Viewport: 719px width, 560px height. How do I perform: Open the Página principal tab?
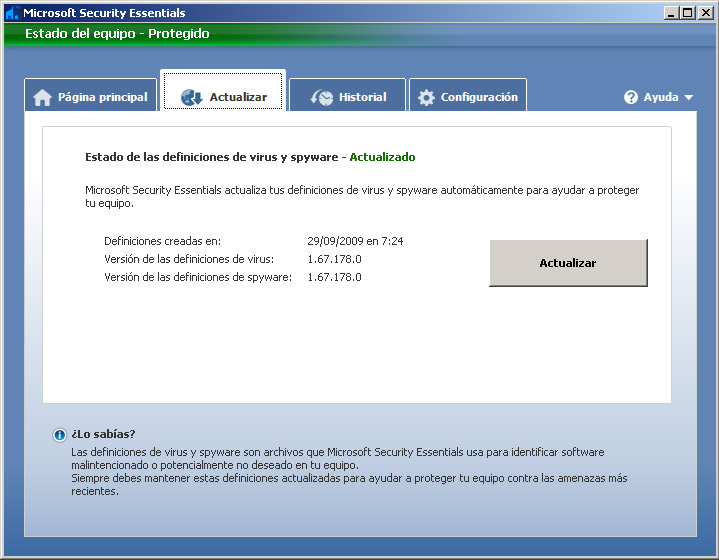(102, 98)
